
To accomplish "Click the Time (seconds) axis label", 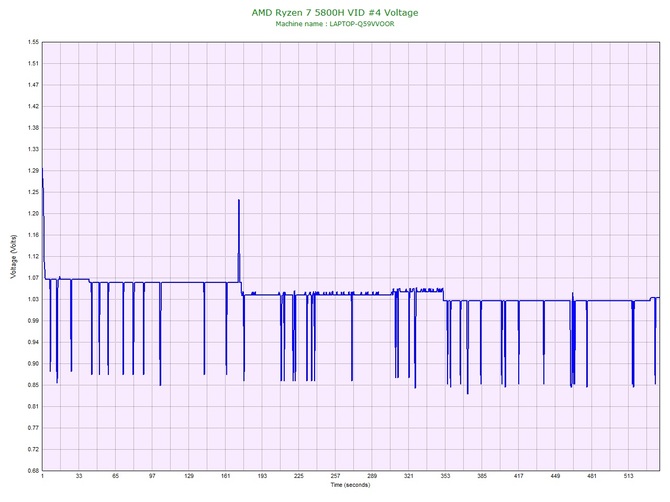I will click(350, 485).
